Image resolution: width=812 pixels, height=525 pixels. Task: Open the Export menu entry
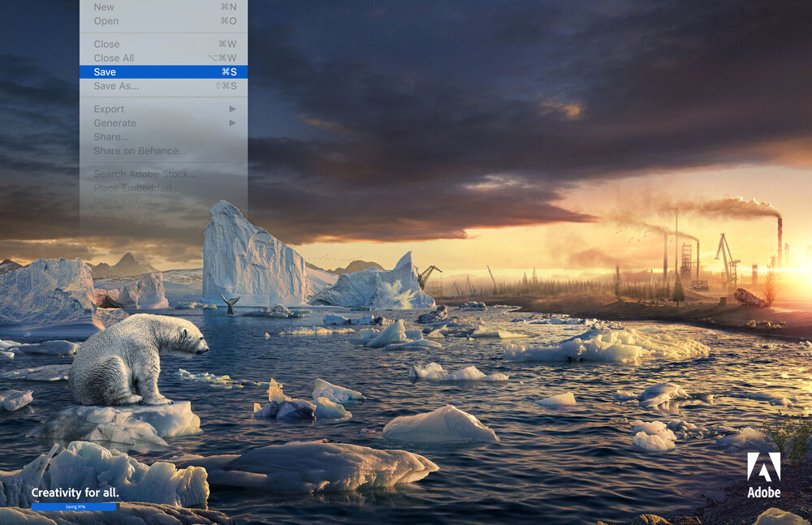(109, 109)
